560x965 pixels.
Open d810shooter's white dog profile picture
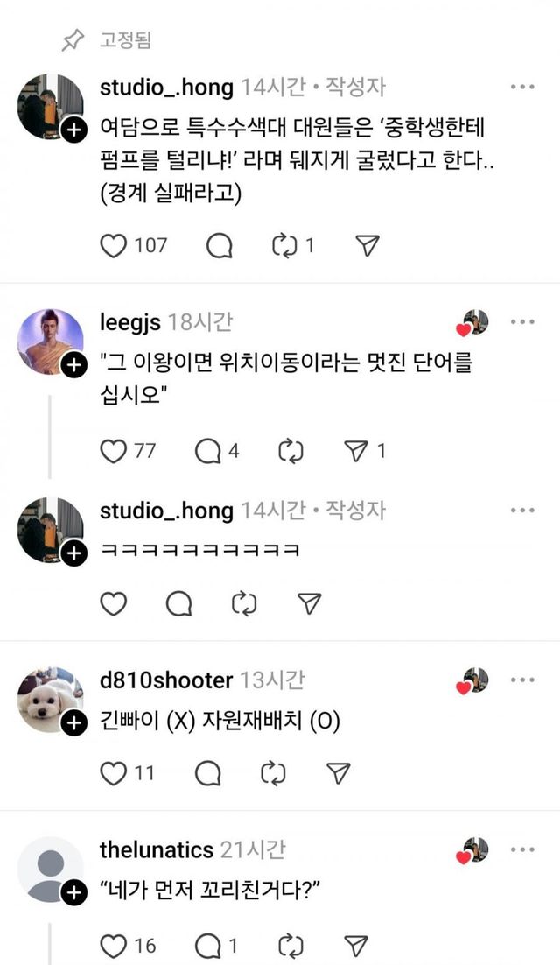pos(49,699)
